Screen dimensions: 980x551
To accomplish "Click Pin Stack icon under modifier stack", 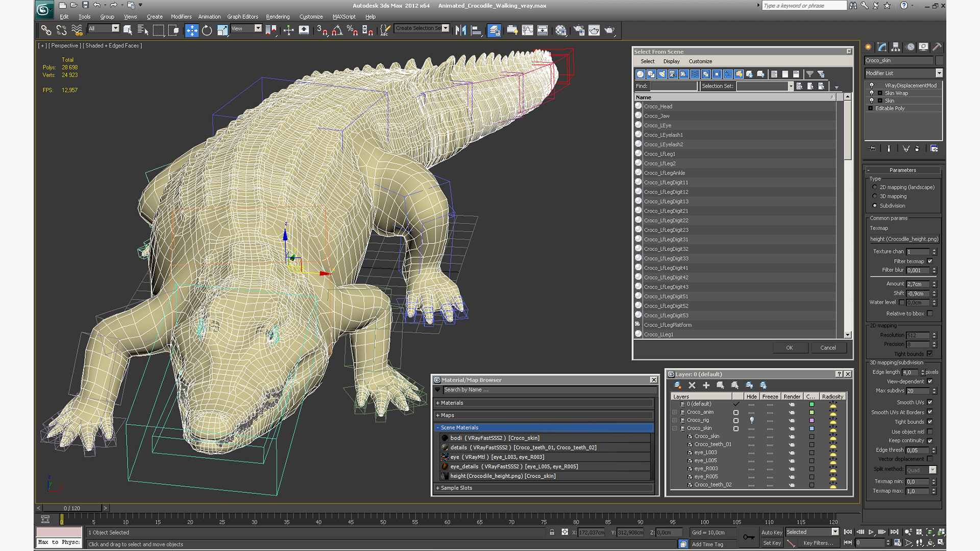I will click(x=872, y=148).
